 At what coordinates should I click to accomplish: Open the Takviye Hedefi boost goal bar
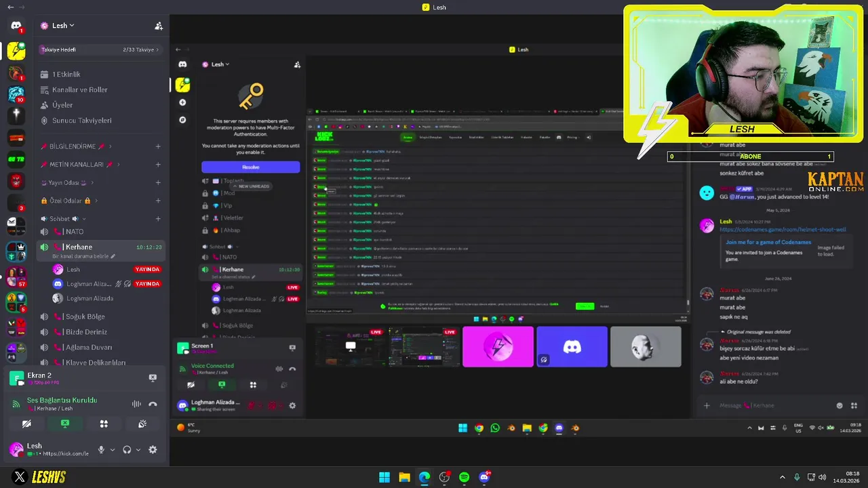[100, 49]
